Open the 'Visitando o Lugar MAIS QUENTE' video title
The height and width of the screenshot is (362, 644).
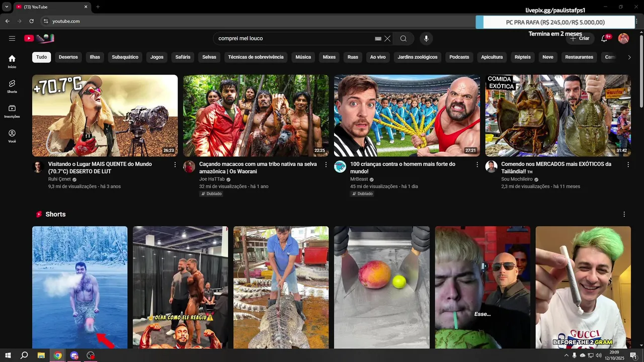coord(100,168)
